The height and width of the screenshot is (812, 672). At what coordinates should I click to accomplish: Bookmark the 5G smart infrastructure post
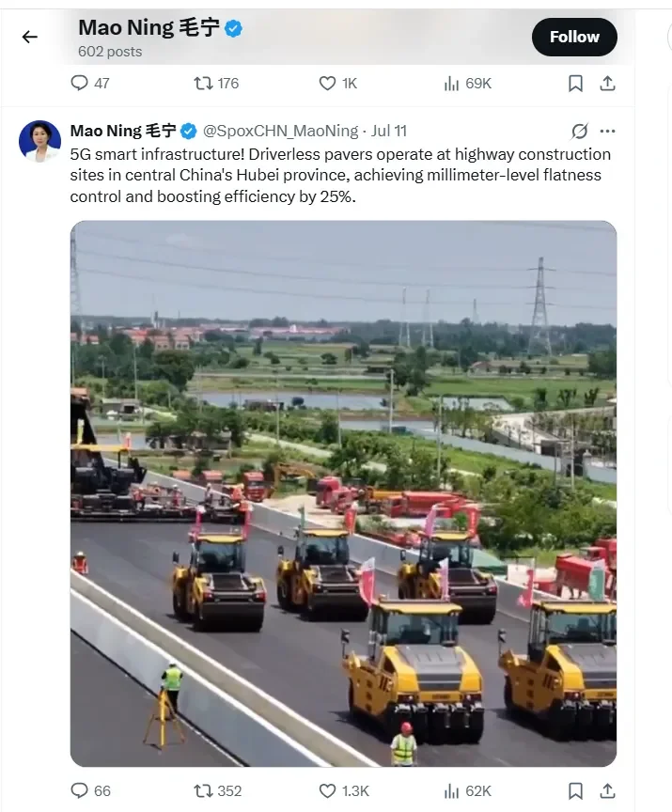[x=575, y=790]
